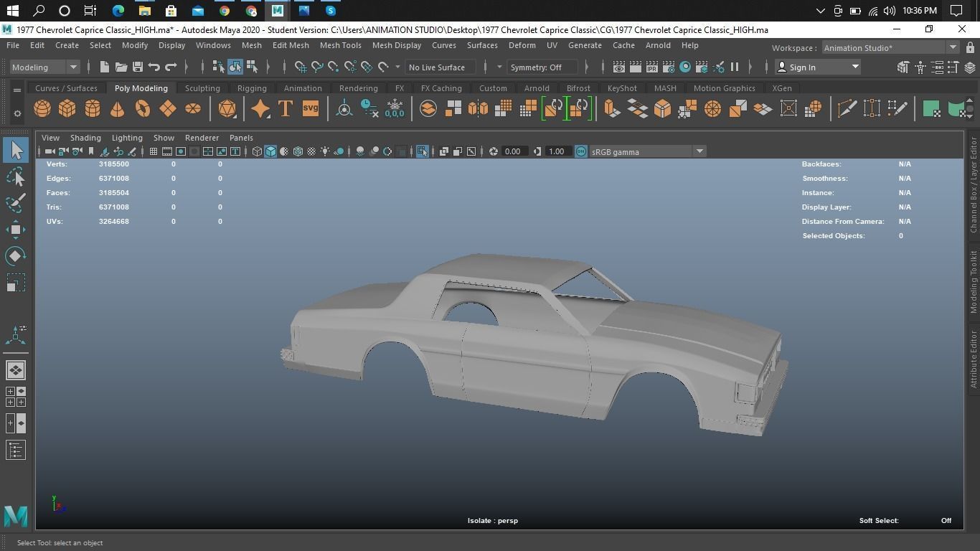
Task: Click the super shape star icon
Action: click(260, 108)
